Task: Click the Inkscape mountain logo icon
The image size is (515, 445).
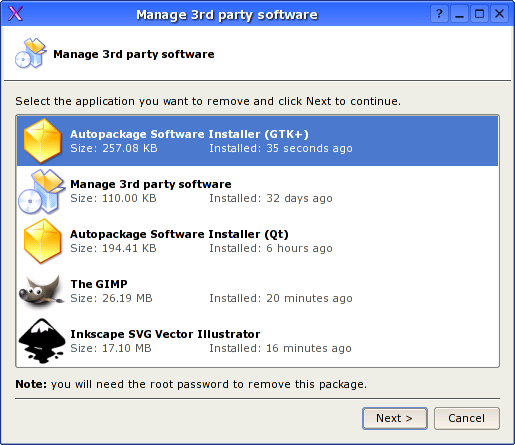Action: (42, 341)
